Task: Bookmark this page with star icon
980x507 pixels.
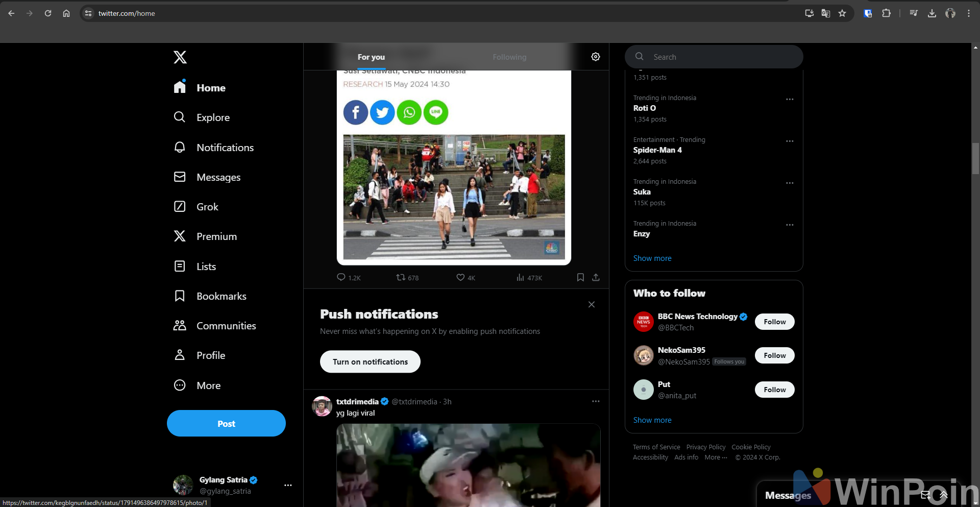Action: click(842, 13)
